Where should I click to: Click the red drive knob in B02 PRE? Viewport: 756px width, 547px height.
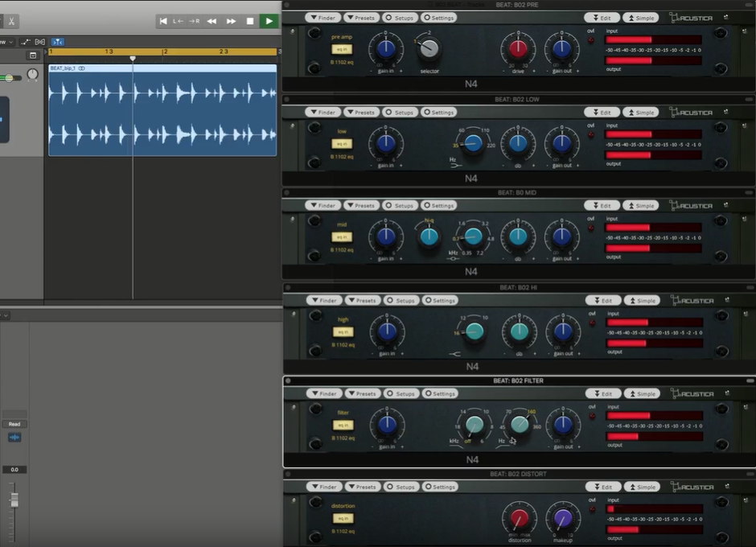(x=518, y=48)
